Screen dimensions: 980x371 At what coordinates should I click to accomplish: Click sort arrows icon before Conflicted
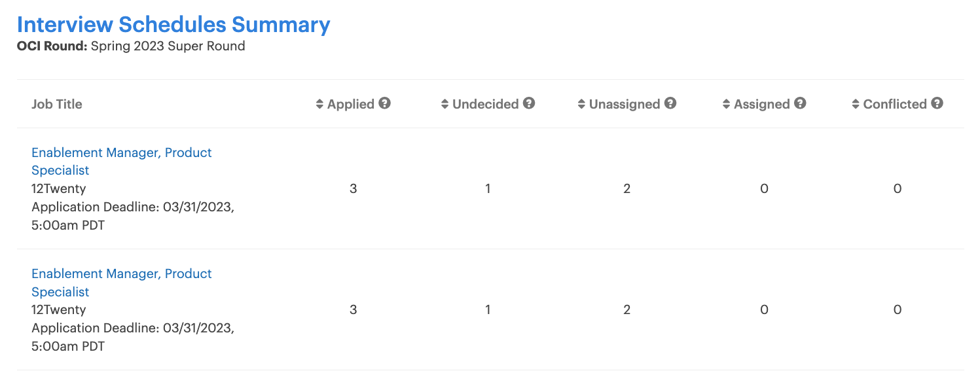856,104
